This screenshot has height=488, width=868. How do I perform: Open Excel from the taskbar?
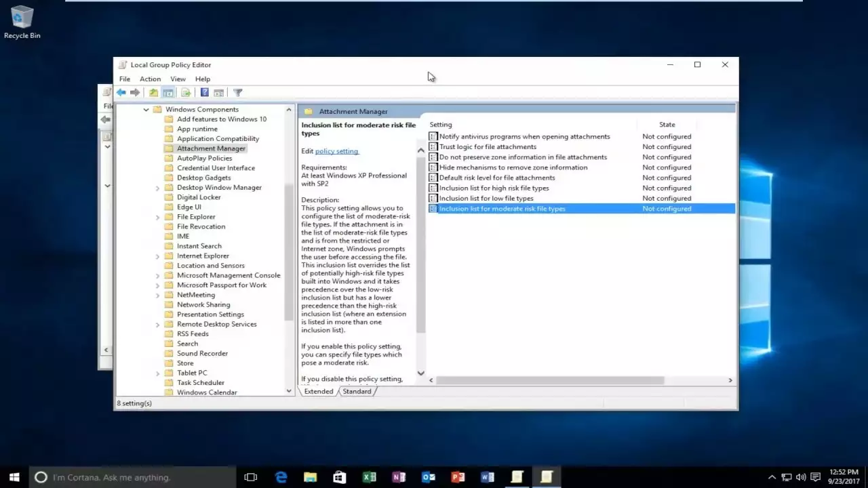(x=369, y=477)
